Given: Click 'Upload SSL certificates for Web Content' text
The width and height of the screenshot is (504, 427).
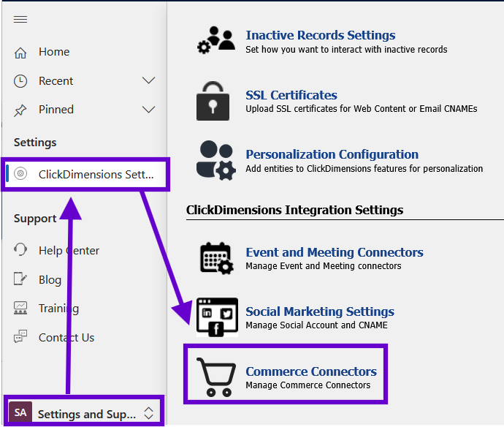Looking at the screenshot, I should point(362,109).
